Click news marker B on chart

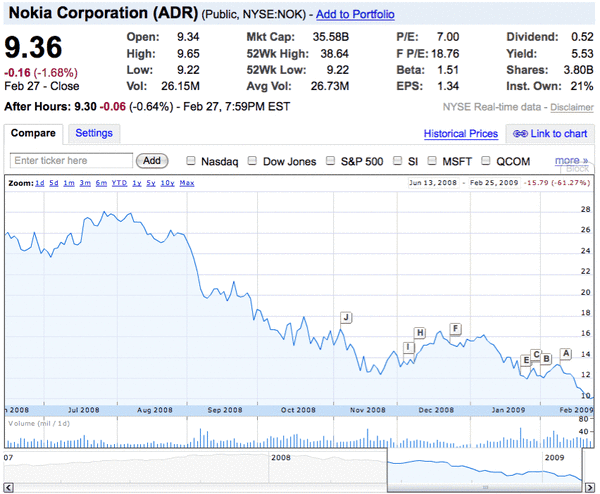tap(546, 359)
